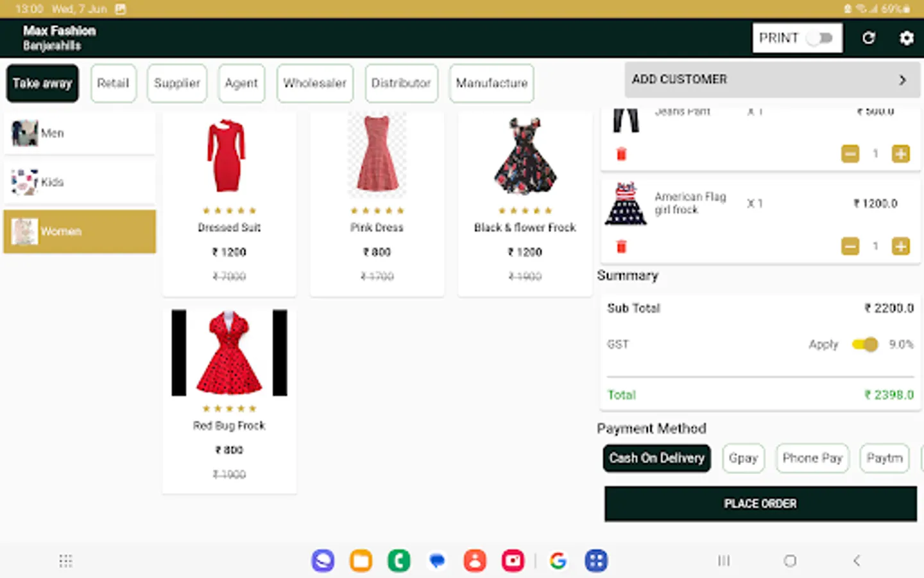Choose Paytm payment method
Viewport: 924px width, 578px height.
click(x=884, y=459)
